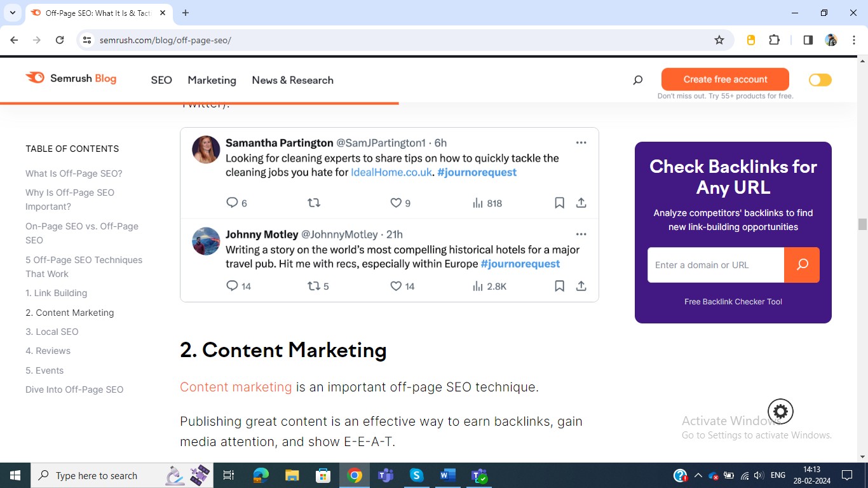868x488 pixels.
Task: Like Johnny Motley's tweet with heart icon
Action: pyautogui.click(x=396, y=286)
